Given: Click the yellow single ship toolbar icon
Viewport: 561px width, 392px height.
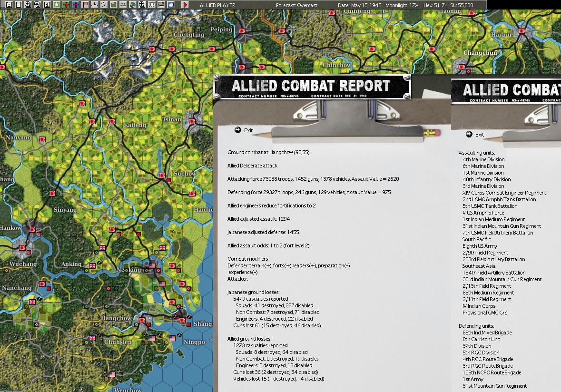Looking at the screenshot, I should pos(95,5).
